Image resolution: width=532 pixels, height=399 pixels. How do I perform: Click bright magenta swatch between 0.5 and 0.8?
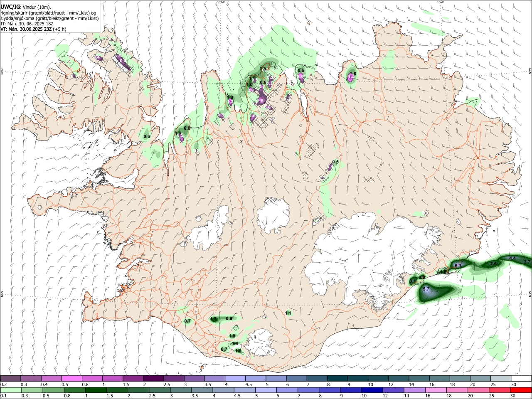point(71,378)
